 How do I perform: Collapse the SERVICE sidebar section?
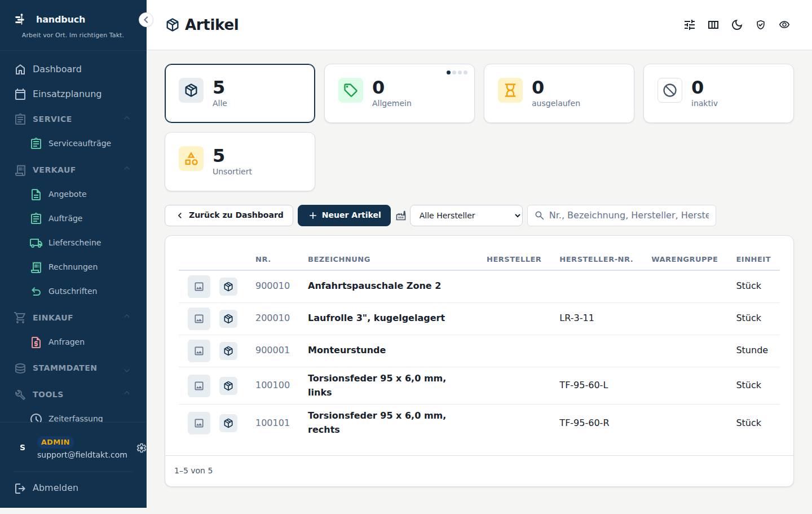73,119
